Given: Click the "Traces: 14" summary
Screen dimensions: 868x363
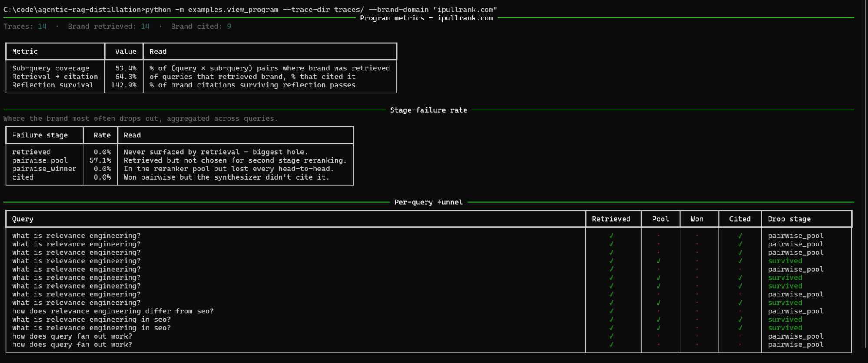Looking at the screenshot, I should [x=25, y=27].
